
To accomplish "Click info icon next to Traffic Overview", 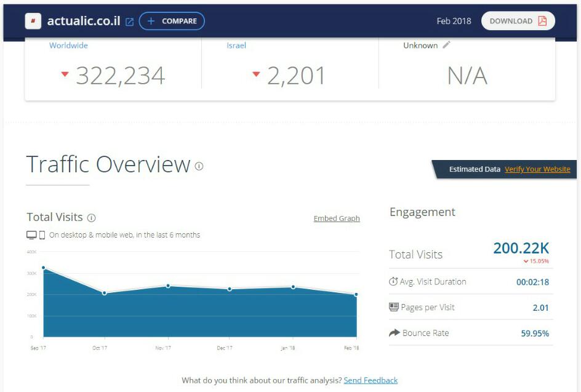I will coord(199,166).
